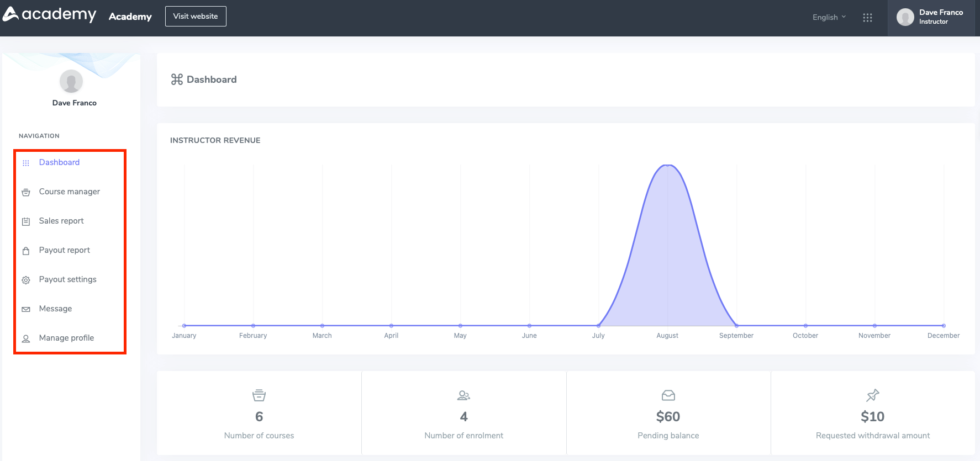Image resolution: width=980 pixels, height=461 pixels.
Task: Click the Academy title link in header
Action: pos(130,17)
